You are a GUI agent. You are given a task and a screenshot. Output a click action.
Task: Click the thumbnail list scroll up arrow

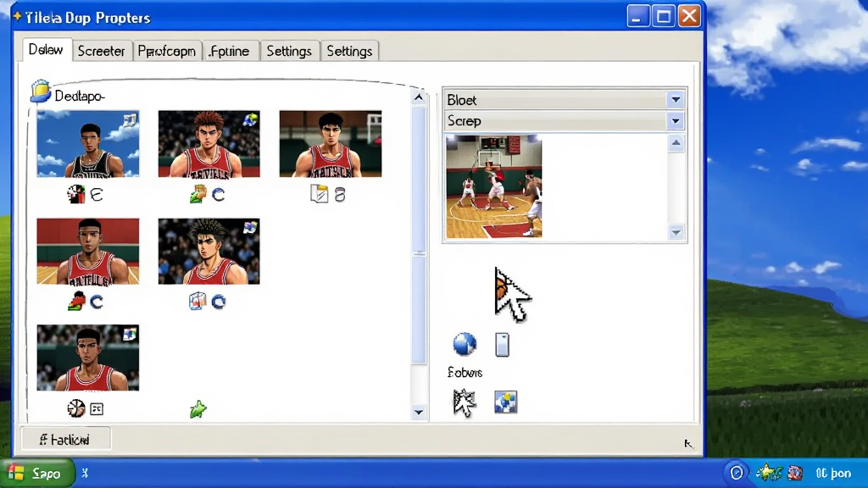[x=419, y=97]
